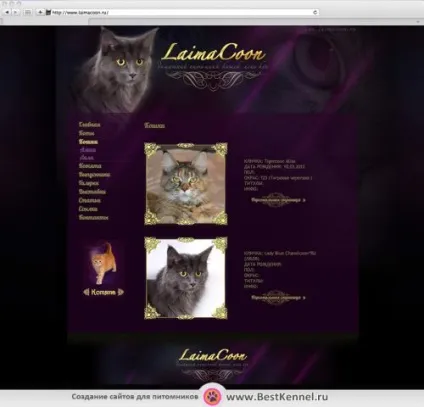Image resolution: width=424 pixels, height=407 pixels.
Task: Open the Котята sidebar menu item
Action: (x=90, y=166)
